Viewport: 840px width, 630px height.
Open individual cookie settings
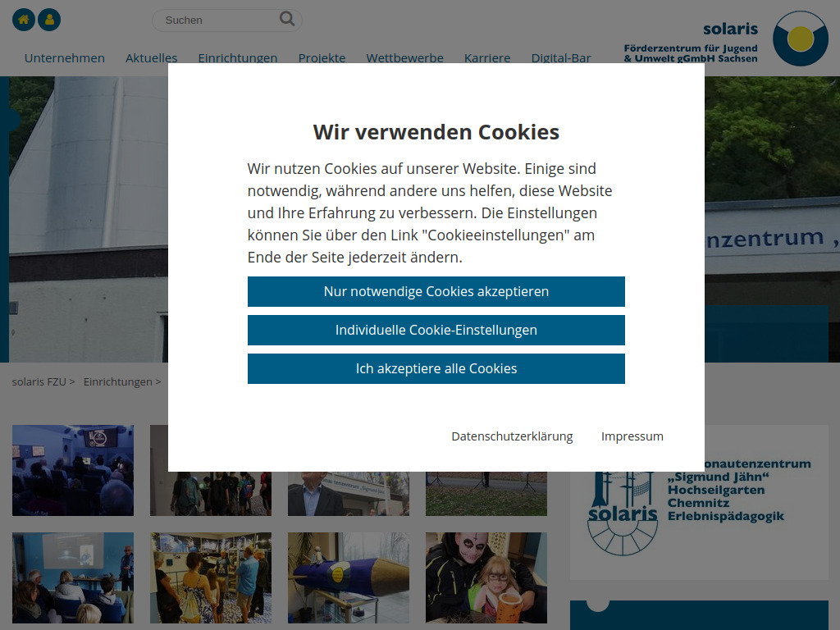coord(436,330)
